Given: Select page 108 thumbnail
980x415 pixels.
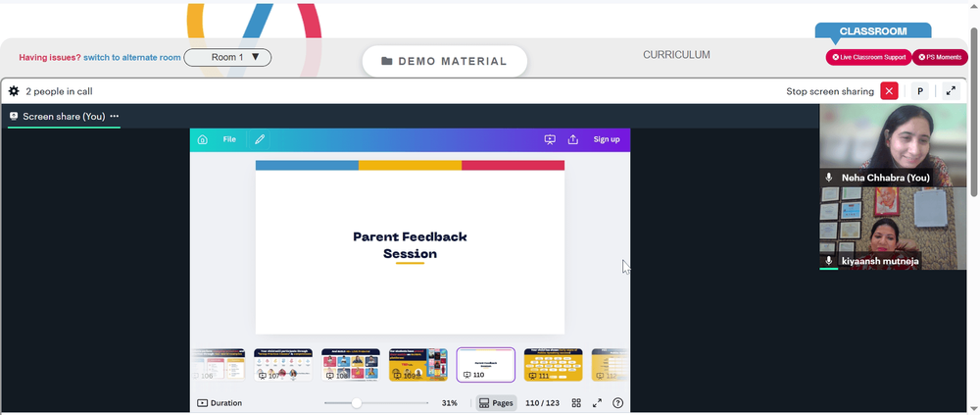Looking at the screenshot, I should [x=351, y=365].
